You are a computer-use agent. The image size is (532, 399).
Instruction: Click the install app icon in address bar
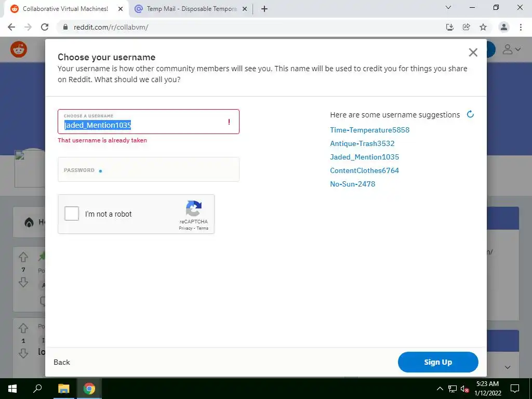(x=450, y=27)
